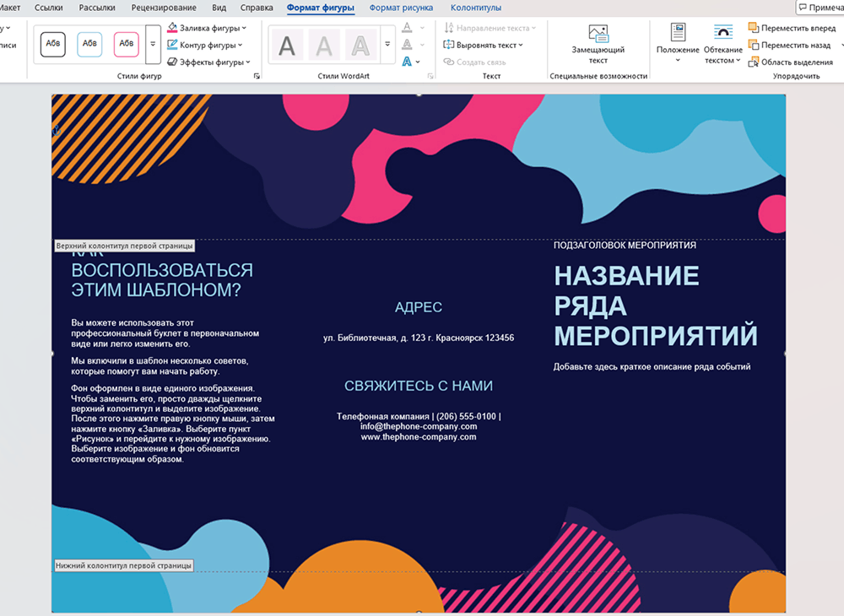Screen dimensions: 844x616
Task: Click the blue WordArt text effects icon
Action: coord(408,62)
